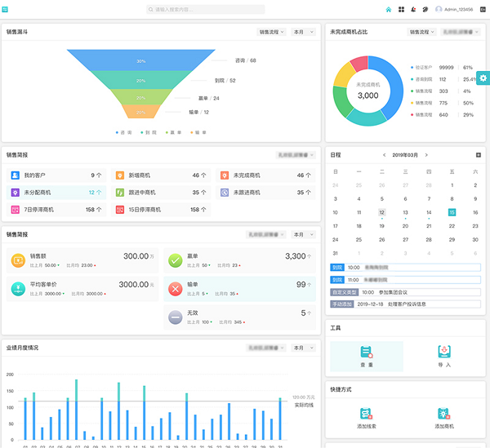Click the add schedule plus icon

point(479,154)
